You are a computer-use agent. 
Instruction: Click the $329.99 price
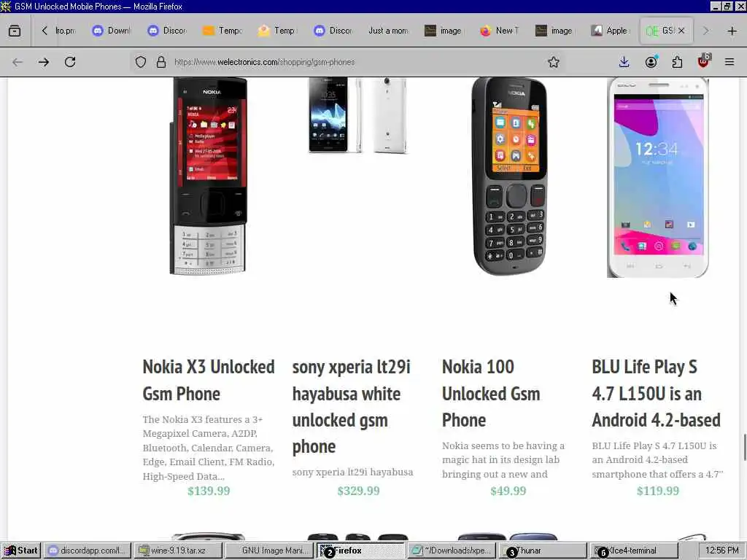(x=358, y=491)
